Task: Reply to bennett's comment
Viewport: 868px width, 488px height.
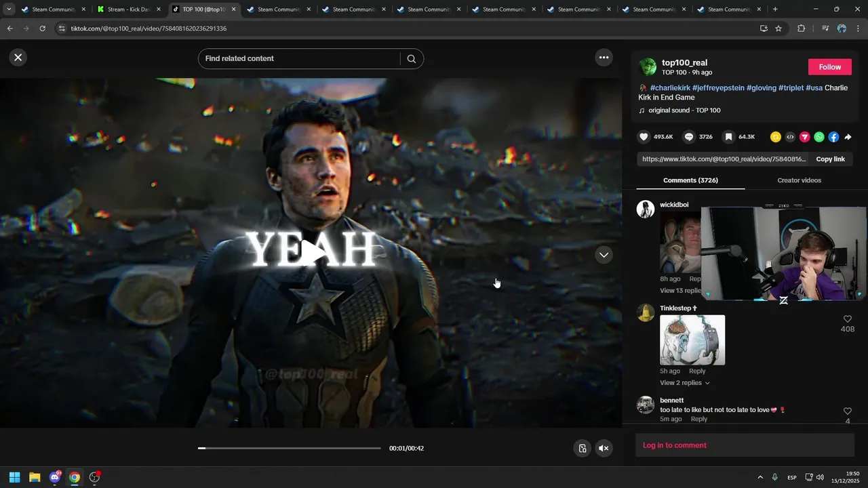Action: [698, 420]
